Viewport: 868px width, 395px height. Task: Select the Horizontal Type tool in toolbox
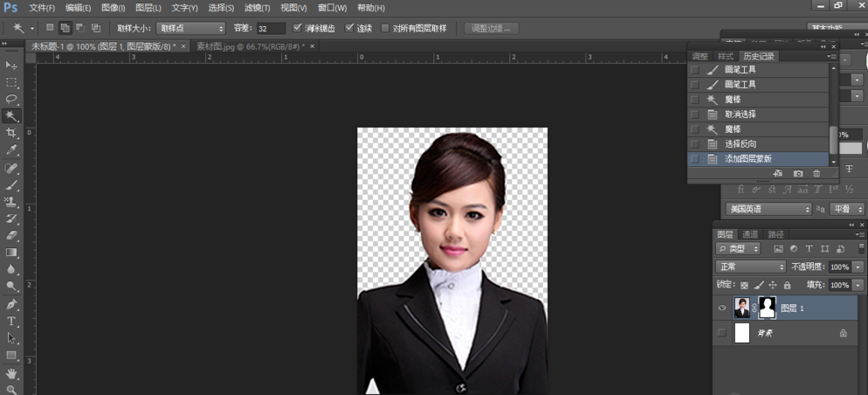tap(11, 321)
